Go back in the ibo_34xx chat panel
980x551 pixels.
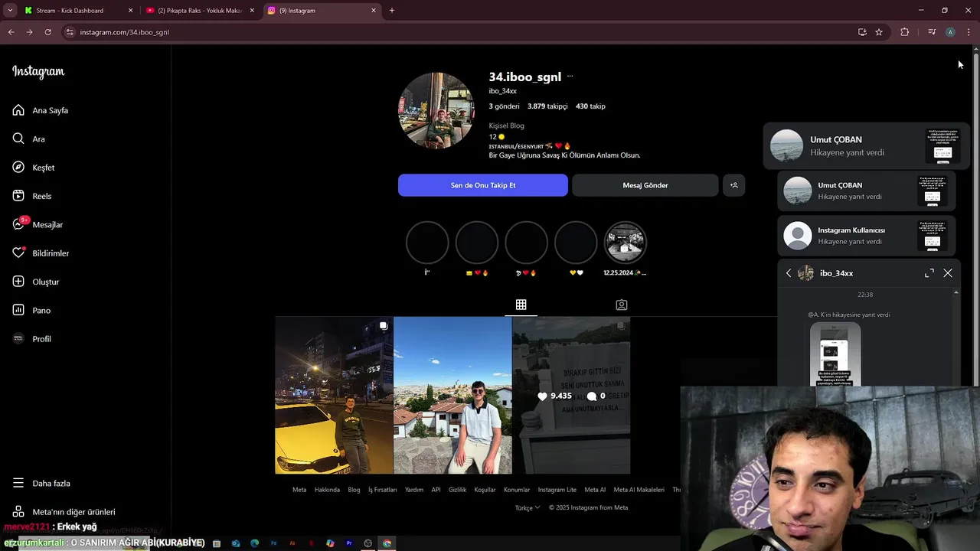coord(789,273)
